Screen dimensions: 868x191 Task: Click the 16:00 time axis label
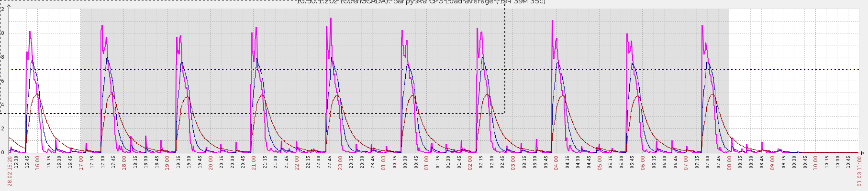(x=37, y=162)
